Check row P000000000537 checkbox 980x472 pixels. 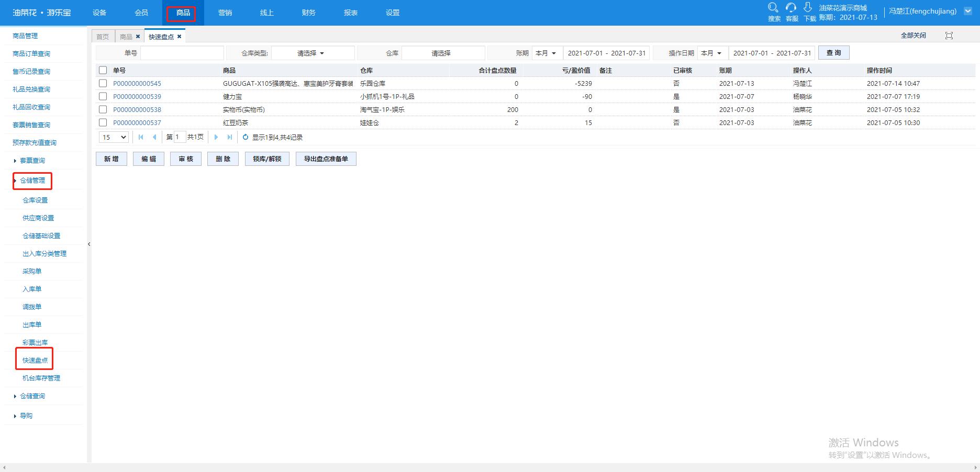point(103,122)
